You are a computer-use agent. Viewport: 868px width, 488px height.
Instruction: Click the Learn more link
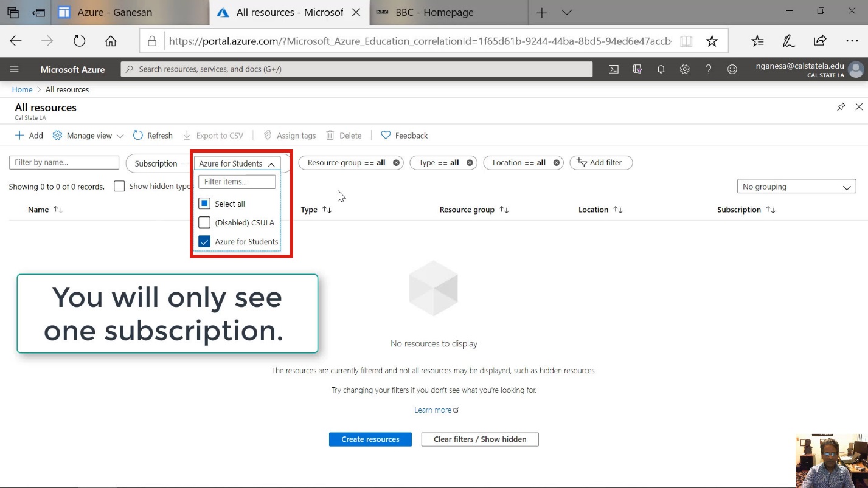pos(433,410)
